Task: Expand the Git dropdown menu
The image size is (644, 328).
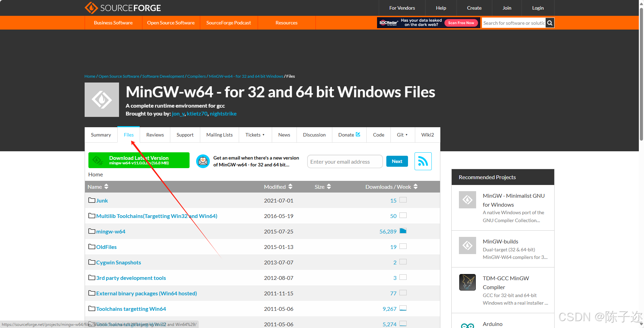Action: (x=402, y=135)
